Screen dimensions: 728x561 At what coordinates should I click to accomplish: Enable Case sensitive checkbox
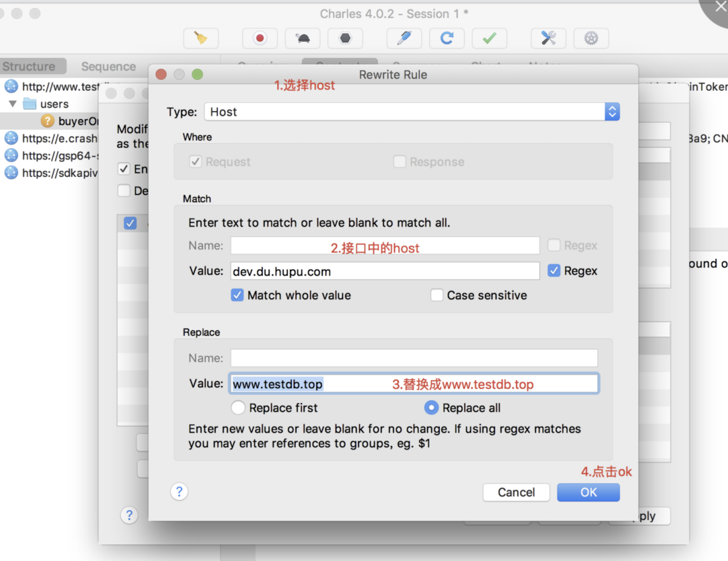tap(437, 295)
